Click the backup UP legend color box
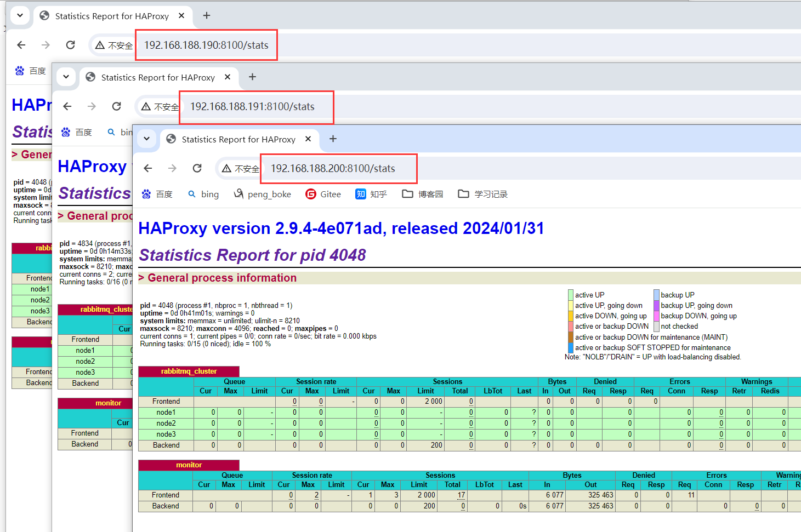The width and height of the screenshot is (801, 532). pyautogui.click(x=656, y=295)
